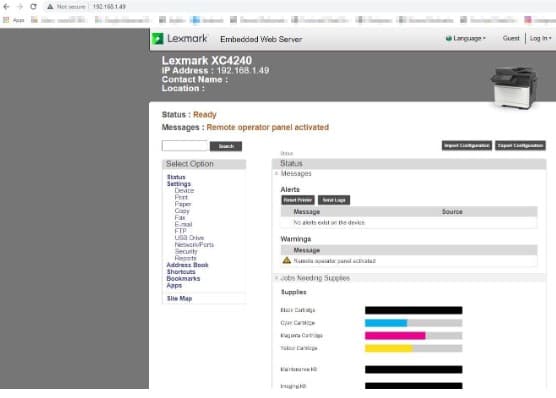Click the address bar showing 192.168.1.49
This screenshot has width=556, height=398.
tap(109, 6)
